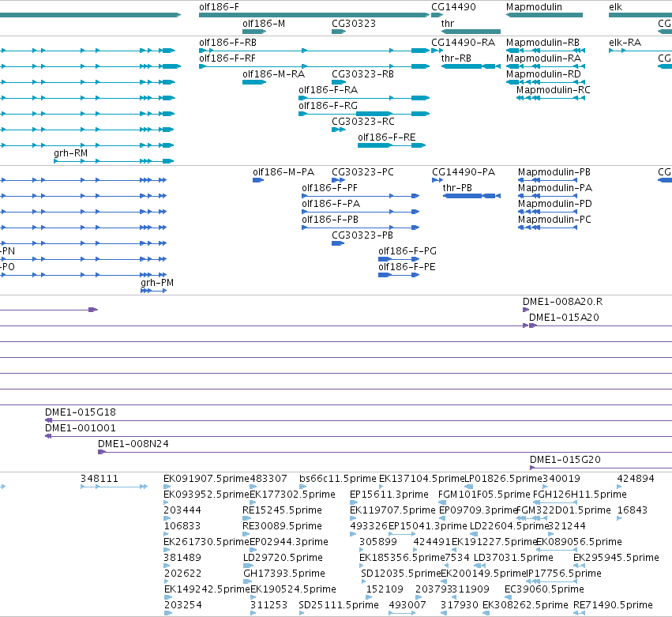Select protein thr-PB
This screenshot has height=617, width=672.
(x=472, y=196)
